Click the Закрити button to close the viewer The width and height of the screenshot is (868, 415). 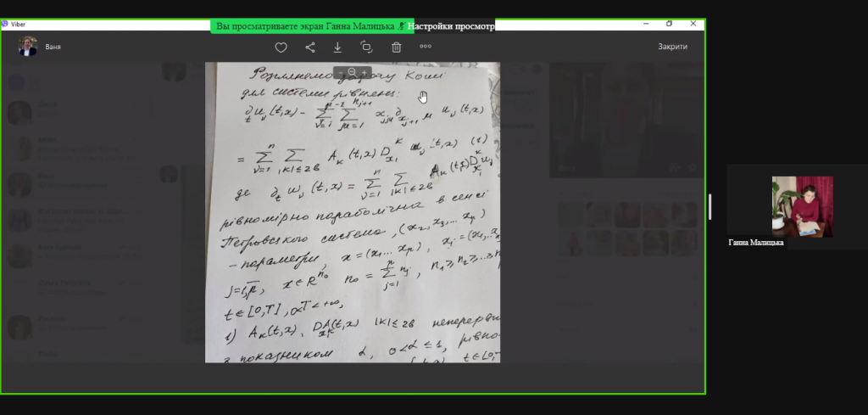672,48
